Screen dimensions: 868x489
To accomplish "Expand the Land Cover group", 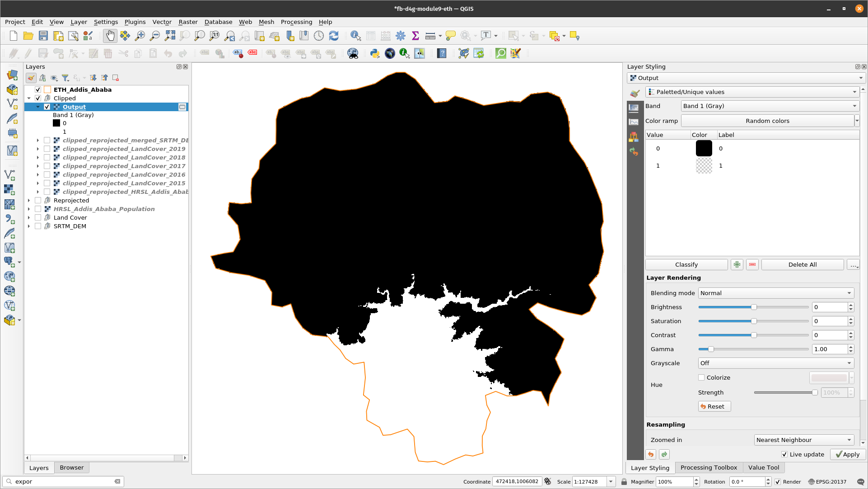I will [29, 218].
